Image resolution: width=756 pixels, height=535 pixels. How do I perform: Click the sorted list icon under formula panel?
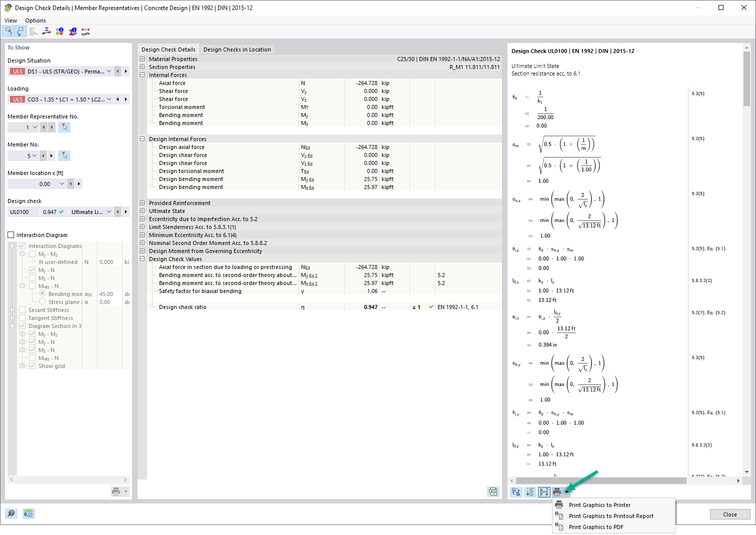[530, 492]
